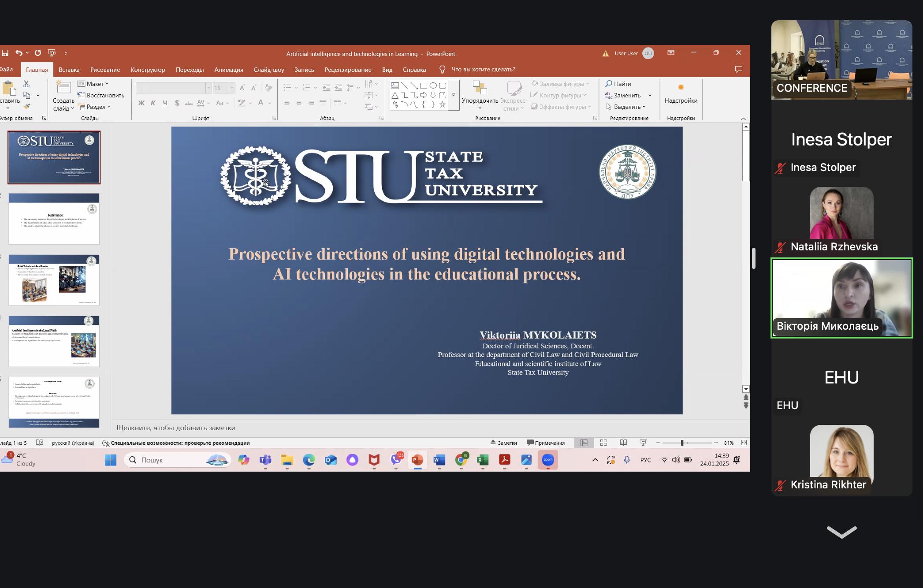Toggle justify text alignment
The height and width of the screenshot is (588, 923).
pos(323,103)
